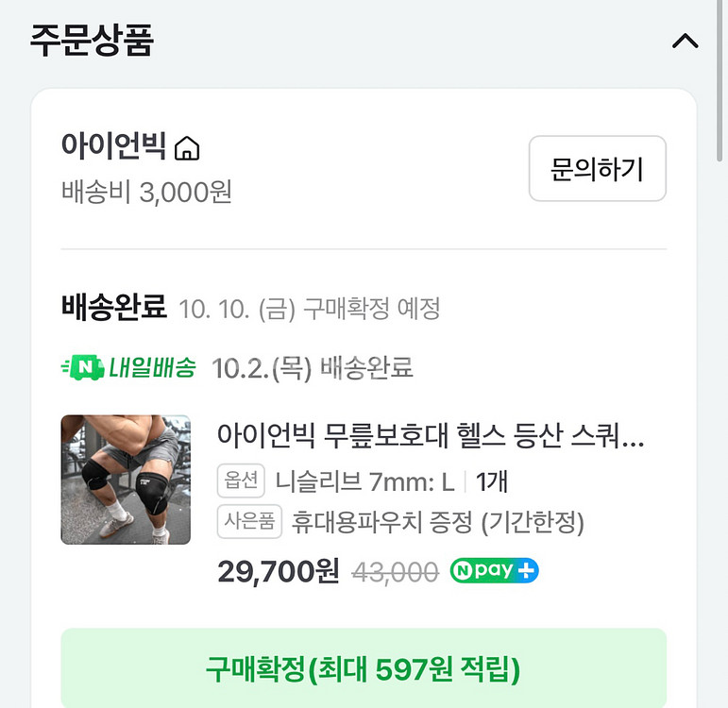Confirm purchase with the 구매확정 button
Image resolution: width=728 pixels, height=708 pixels.
point(364,668)
